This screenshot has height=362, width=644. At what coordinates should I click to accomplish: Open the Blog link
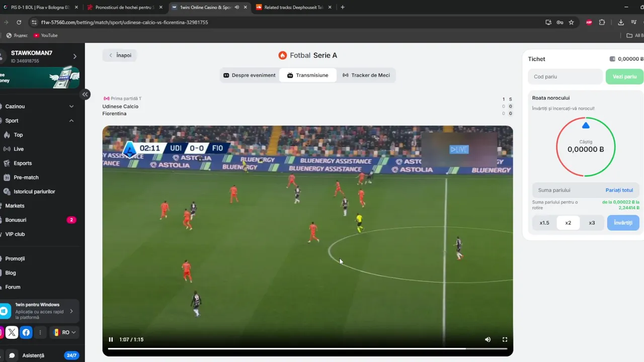[11, 273]
